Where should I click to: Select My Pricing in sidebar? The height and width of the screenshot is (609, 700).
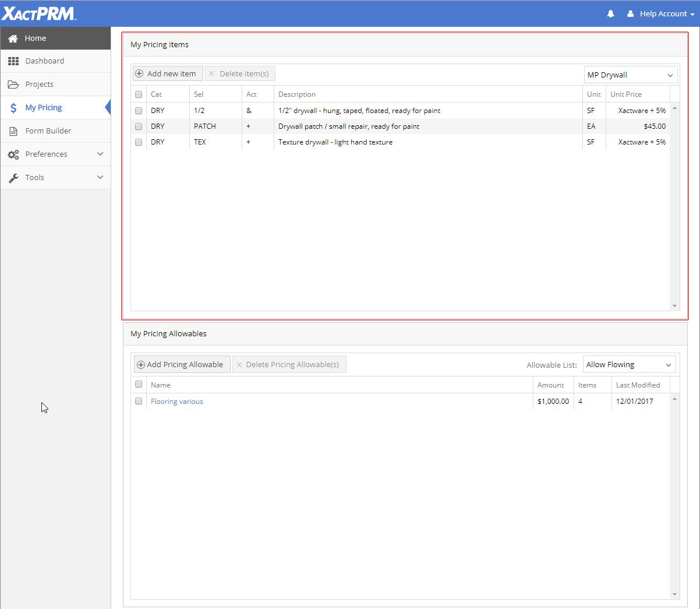pyautogui.click(x=44, y=108)
